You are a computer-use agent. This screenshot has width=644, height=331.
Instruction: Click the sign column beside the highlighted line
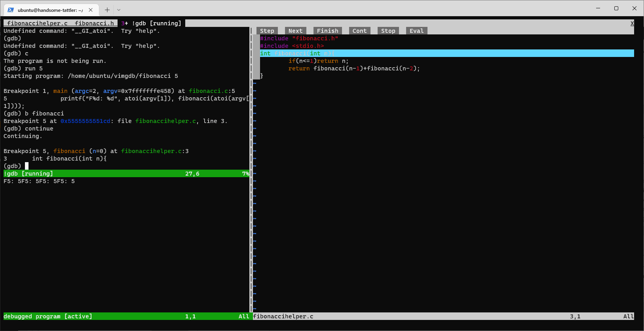(x=256, y=53)
